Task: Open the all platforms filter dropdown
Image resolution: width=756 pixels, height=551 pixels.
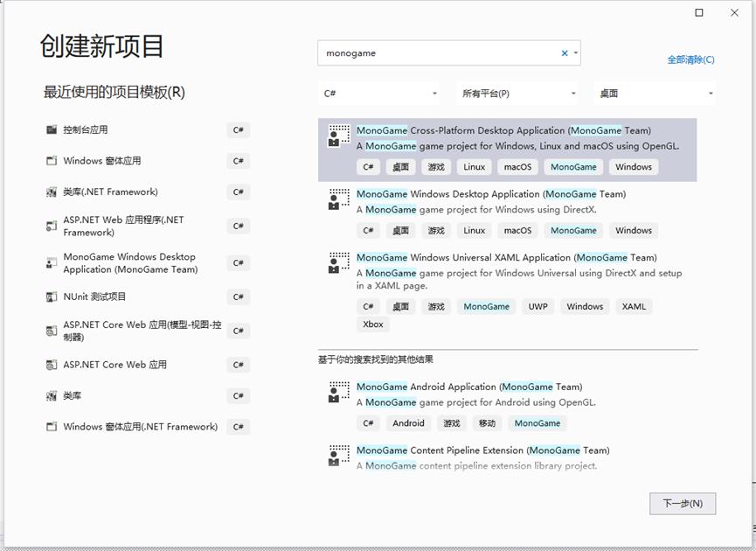Action: pyautogui.click(x=518, y=94)
